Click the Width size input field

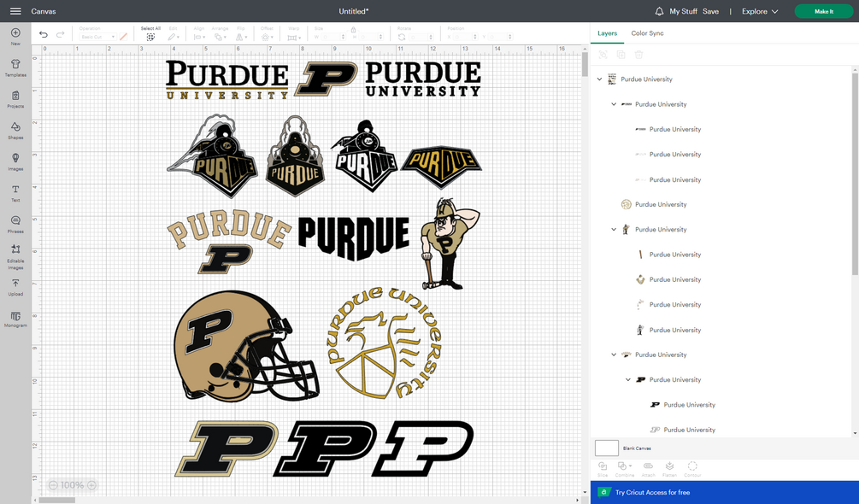coord(333,38)
